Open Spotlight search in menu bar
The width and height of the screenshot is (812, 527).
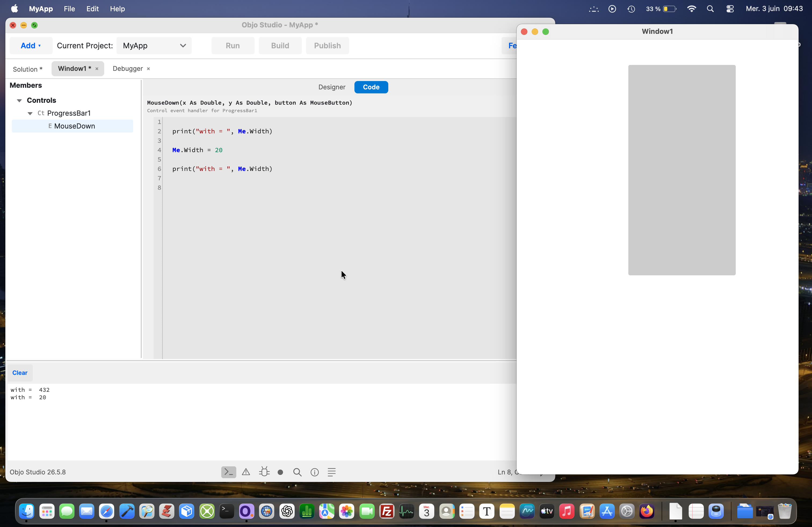[710, 9]
